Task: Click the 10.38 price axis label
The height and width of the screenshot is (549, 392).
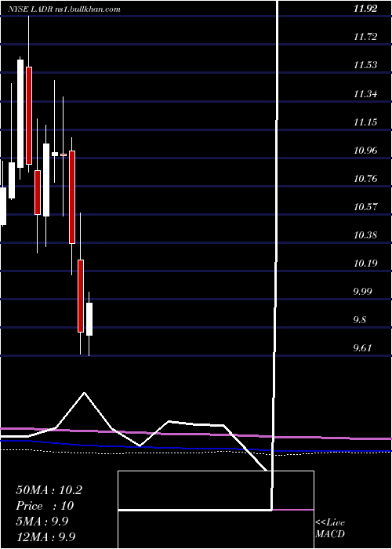Action: [365, 235]
